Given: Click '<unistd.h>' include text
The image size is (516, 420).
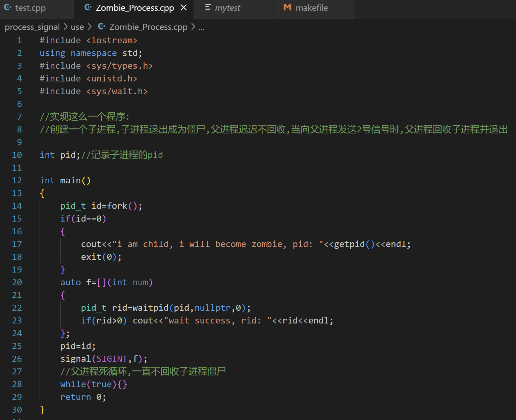Looking at the screenshot, I should click(112, 79).
